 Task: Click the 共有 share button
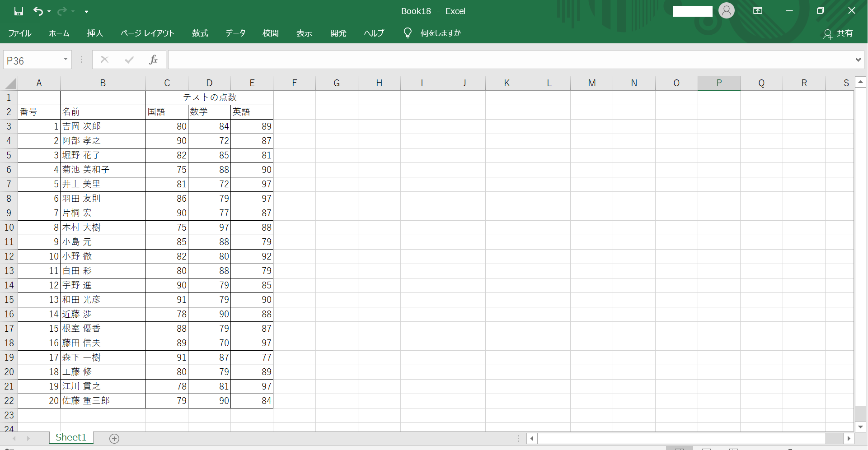(838, 33)
